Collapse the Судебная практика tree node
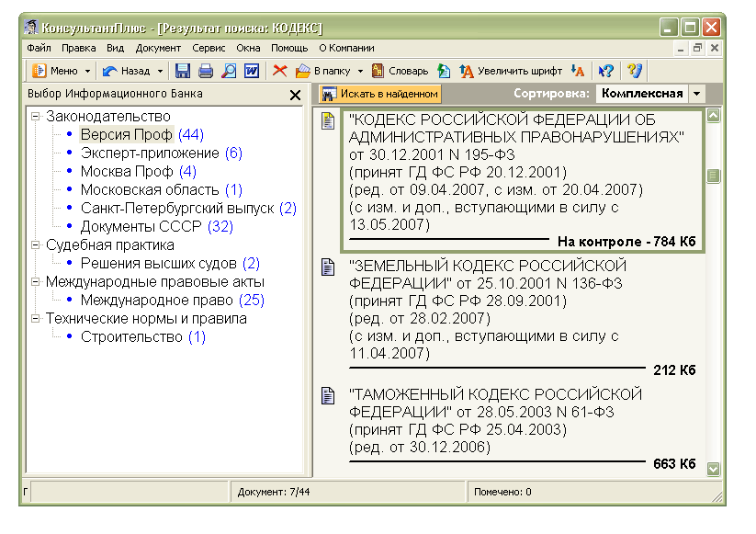The image size is (756, 534). 35,245
